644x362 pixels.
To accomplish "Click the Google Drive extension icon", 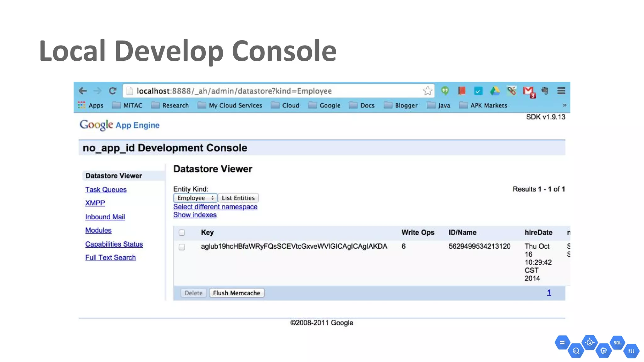I will click(495, 91).
